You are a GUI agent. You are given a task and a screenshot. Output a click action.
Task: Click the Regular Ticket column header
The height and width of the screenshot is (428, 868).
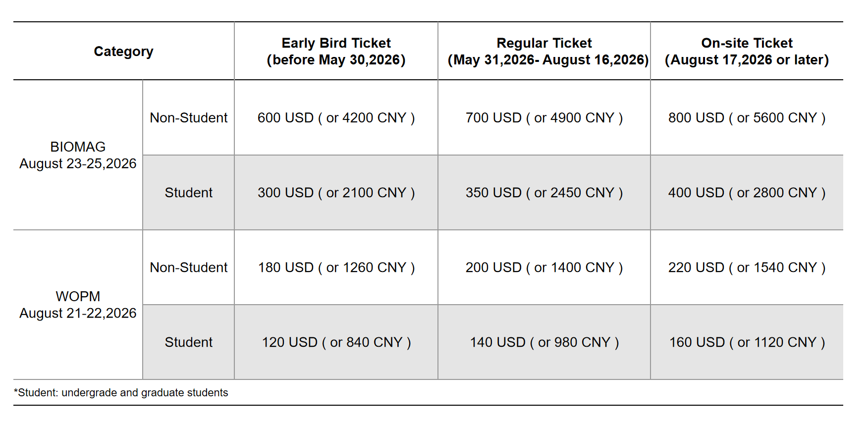coord(544,52)
